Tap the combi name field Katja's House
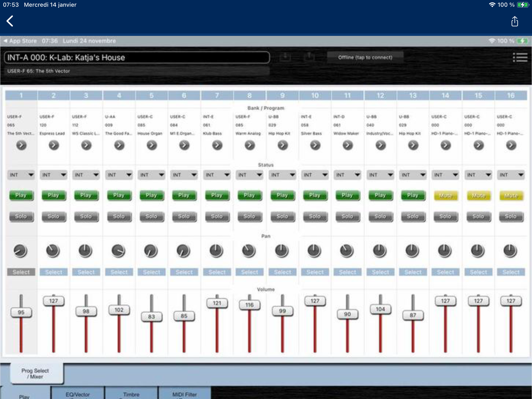This screenshot has width=532, height=399. pyautogui.click(x=137, y=57)
